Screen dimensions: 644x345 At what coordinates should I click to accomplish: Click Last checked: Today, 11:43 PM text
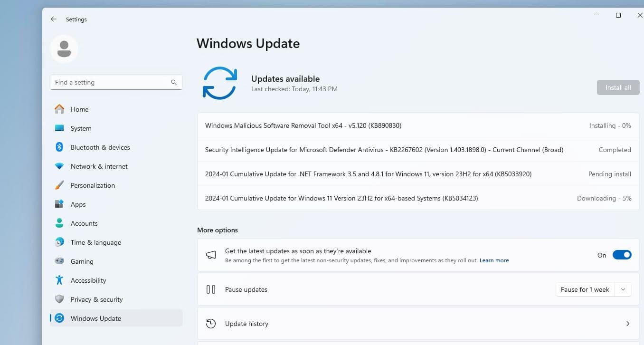click(x=294, y=89)
